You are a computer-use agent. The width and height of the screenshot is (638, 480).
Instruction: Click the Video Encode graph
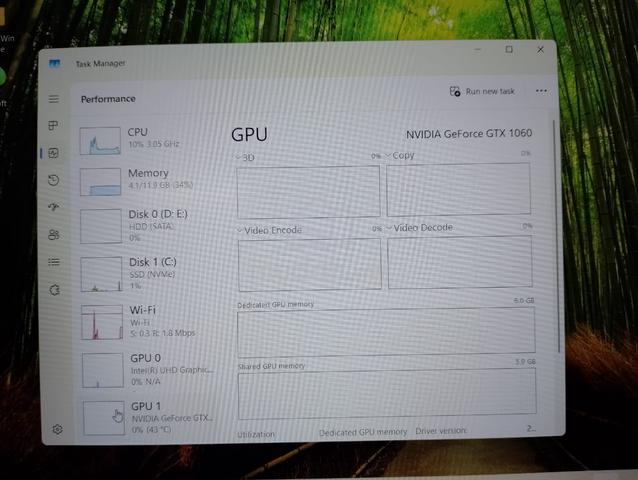(310, 264)
